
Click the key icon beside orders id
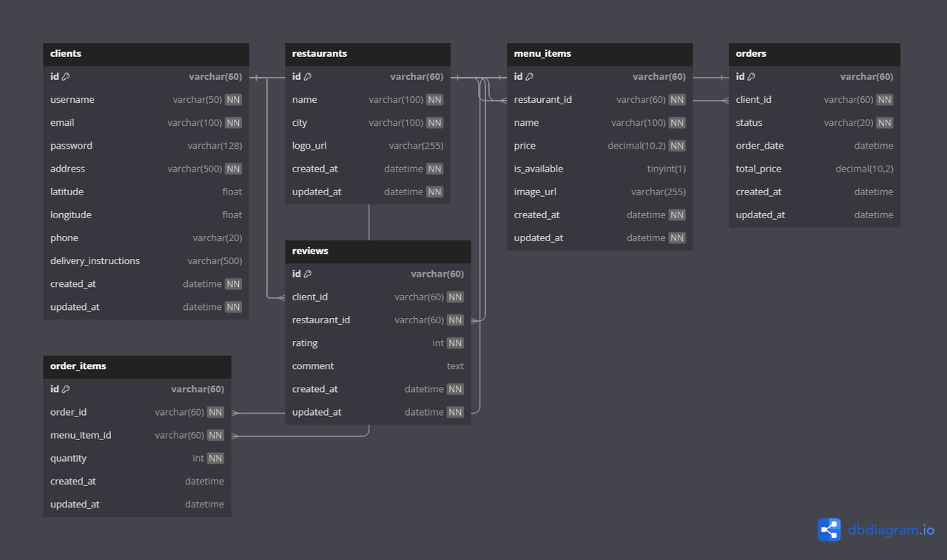[x=752, y=77]
